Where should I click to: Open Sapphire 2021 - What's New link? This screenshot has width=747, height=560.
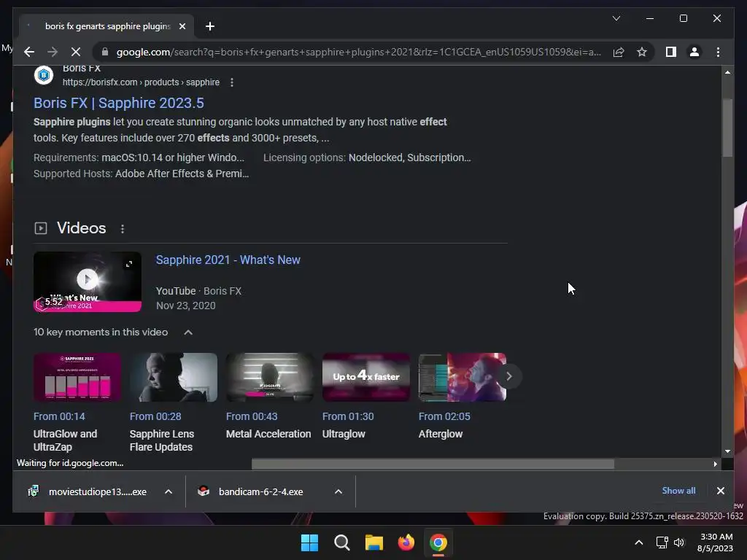(228, 260)
